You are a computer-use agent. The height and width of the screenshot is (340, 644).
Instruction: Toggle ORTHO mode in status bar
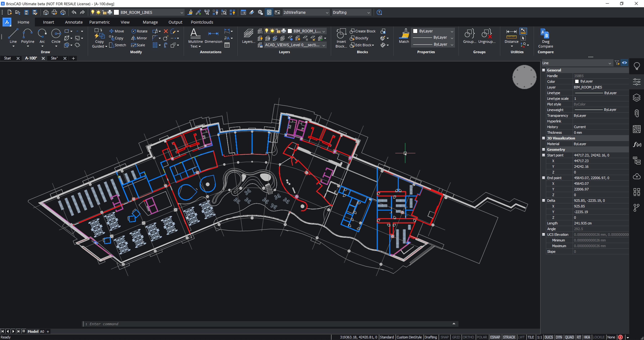click(x=468, y=337)
